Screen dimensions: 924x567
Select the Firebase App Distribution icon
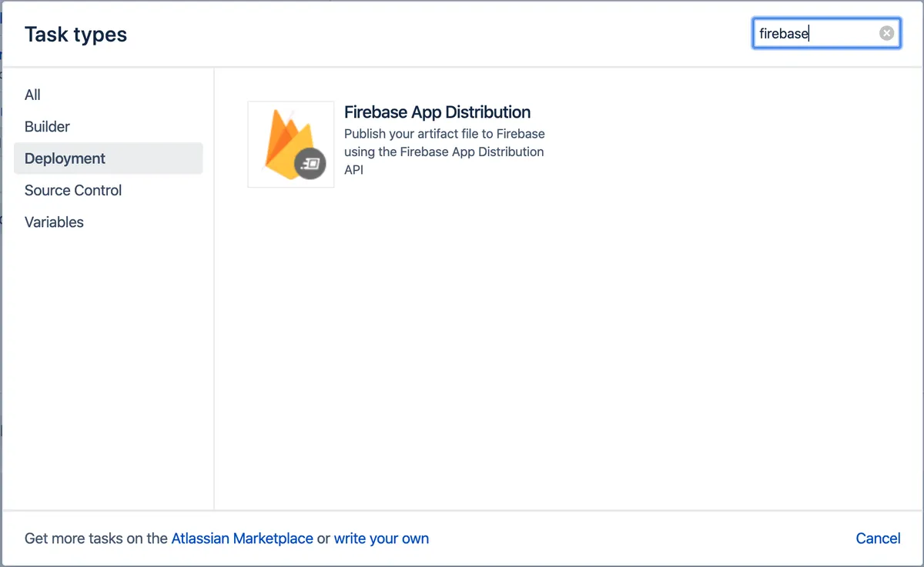(291, 145)
